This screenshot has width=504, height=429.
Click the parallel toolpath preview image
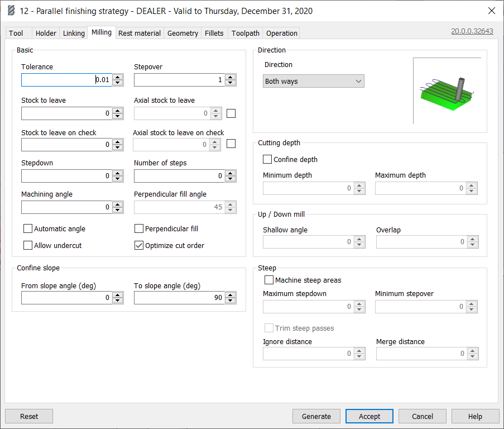coord(447,91)
